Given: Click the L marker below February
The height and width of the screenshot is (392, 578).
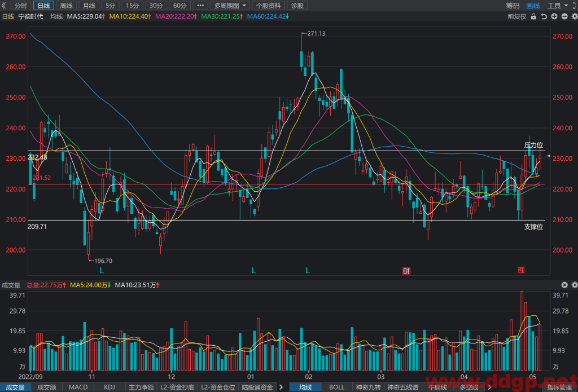Looking at the screenshot, I should 308,271.
